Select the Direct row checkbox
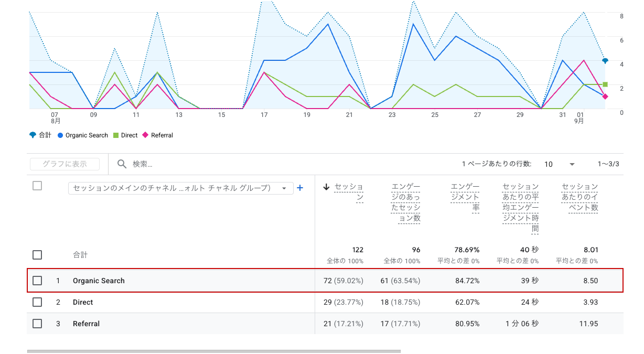 tap(37, 302)
